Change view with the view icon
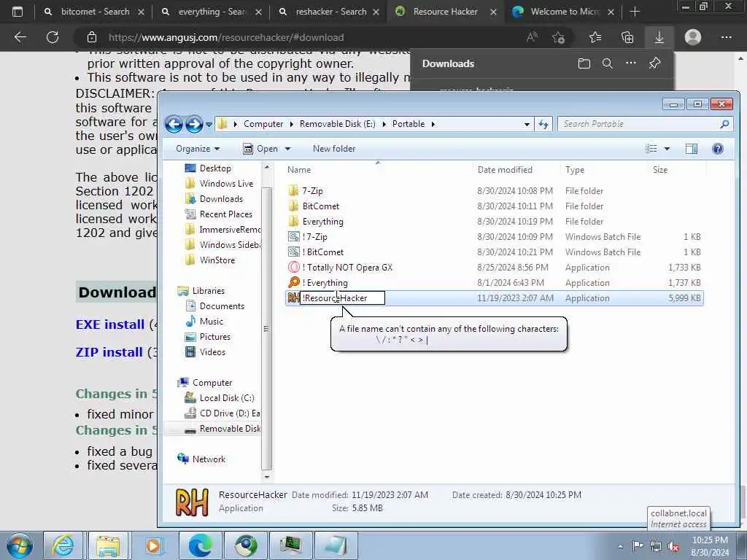 coord(651,149)
